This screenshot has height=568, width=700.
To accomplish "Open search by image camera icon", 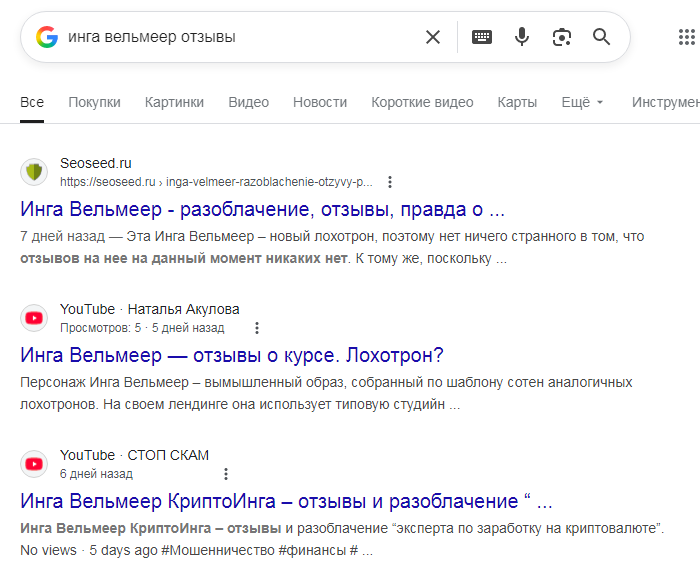I will [562, 37].
